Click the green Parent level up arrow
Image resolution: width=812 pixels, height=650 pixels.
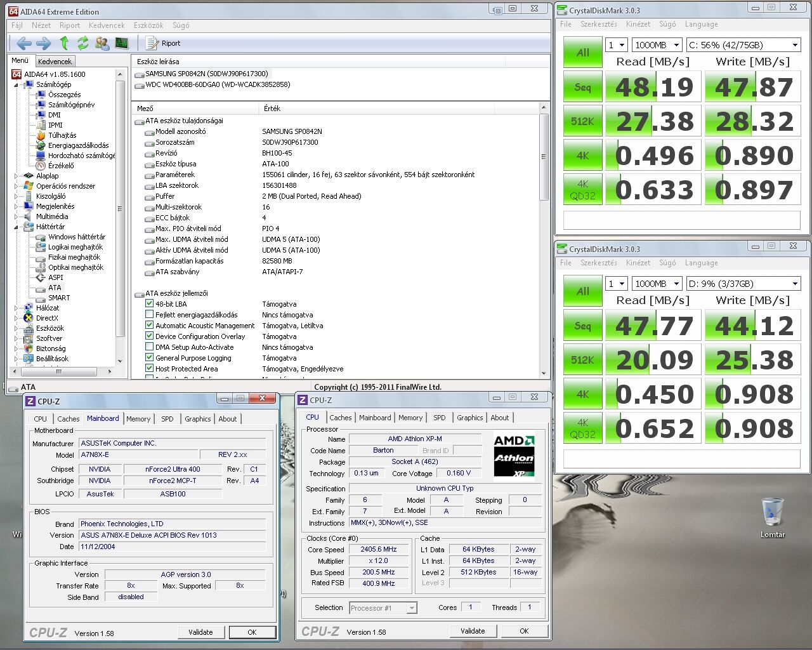tap(64, 43)
